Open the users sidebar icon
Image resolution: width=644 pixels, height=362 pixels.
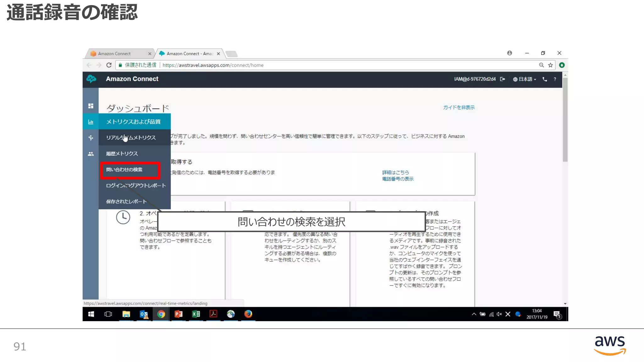[x=91, y=154]
